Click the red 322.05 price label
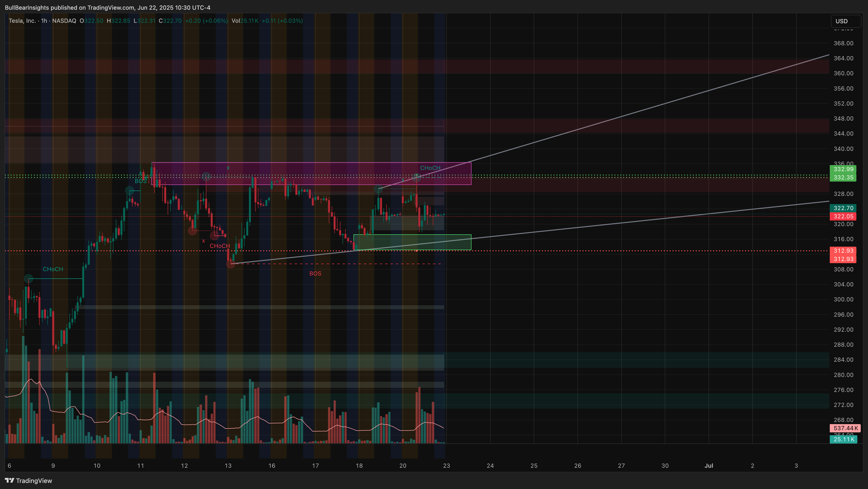Screen dimensions: 868x489 (843, 216)
